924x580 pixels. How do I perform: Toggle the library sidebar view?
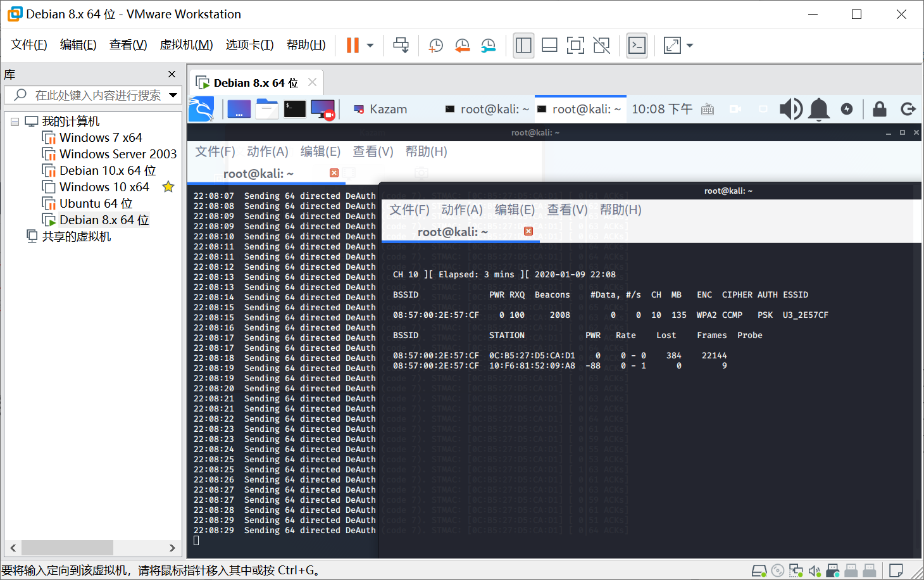point(523,45)
